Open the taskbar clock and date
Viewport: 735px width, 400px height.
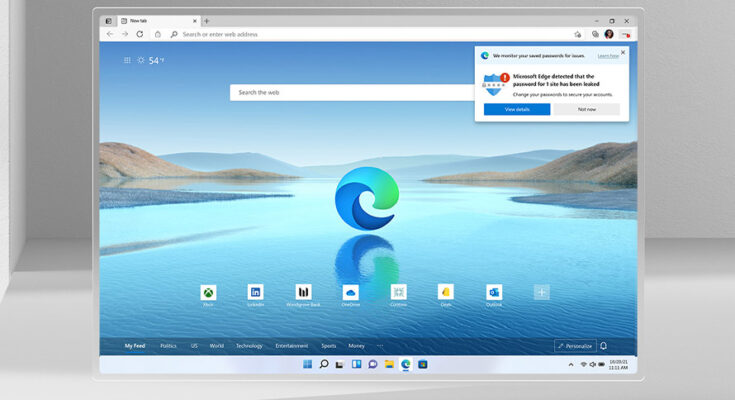[x=618, y=365]
